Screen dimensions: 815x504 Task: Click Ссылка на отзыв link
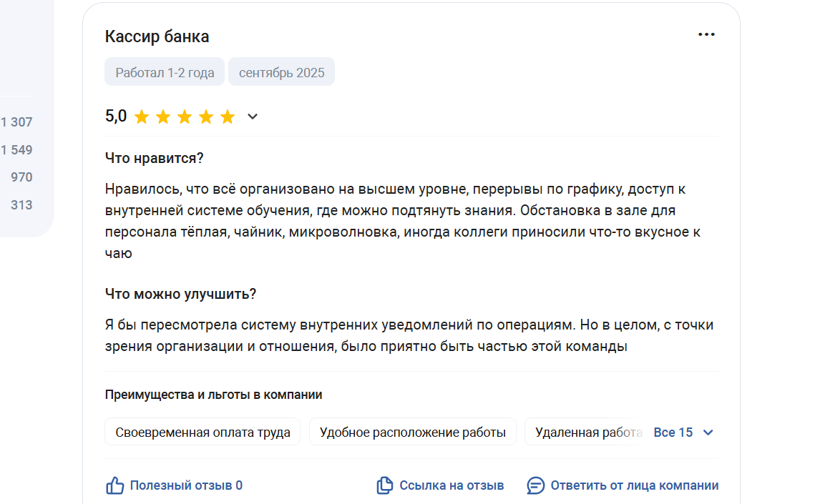452,485
